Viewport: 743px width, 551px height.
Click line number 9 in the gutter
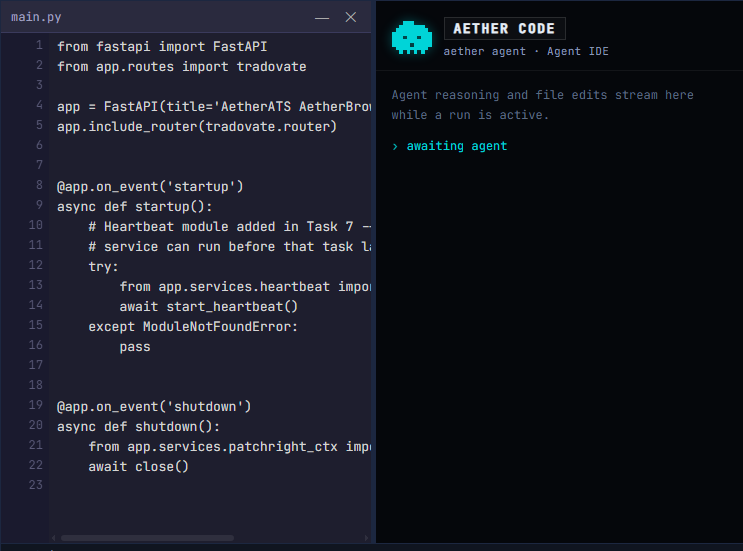pos(39,205)
